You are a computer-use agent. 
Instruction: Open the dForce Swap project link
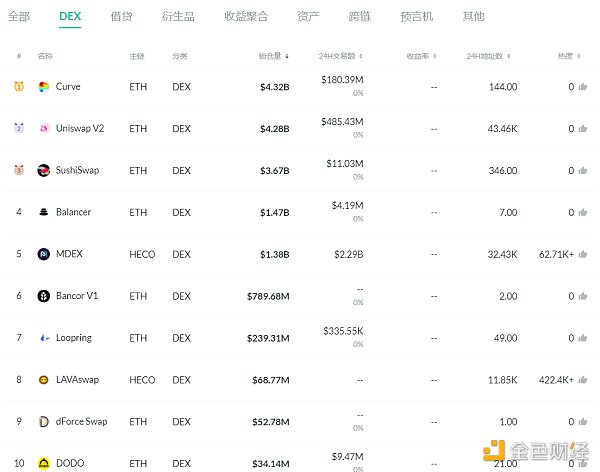[x=82, y=421]
